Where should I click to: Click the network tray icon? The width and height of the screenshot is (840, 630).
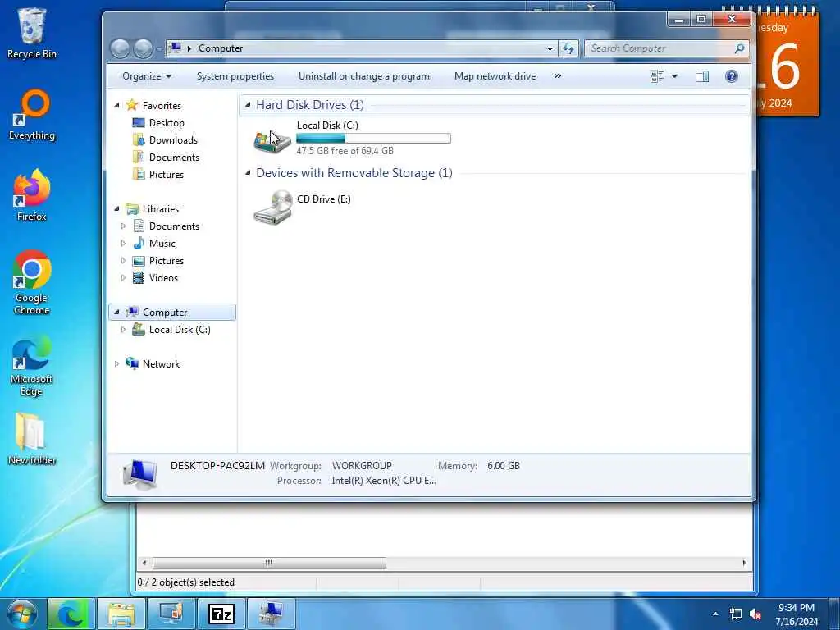(x=736, y=614)
